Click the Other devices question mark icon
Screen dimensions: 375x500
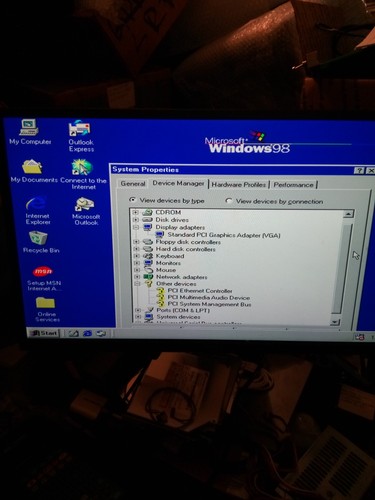[x=149, y=284]
